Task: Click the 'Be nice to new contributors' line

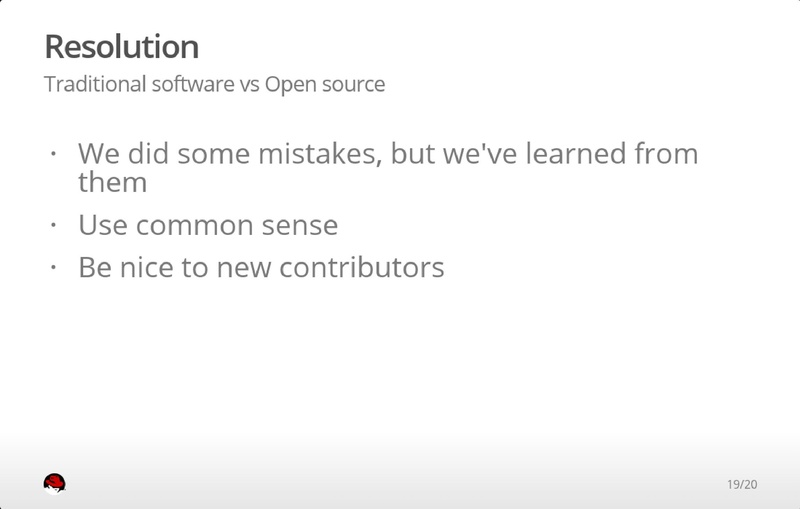Action: pos(260,268)
